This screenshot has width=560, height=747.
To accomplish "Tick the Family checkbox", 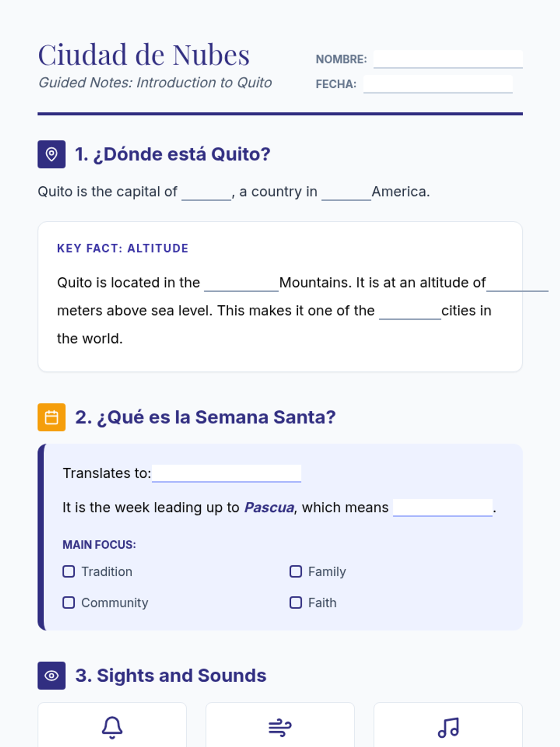I will (295, 571).
